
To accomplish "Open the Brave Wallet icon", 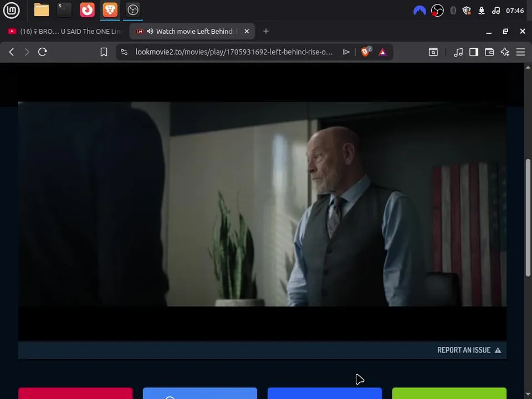I will 489,52.
